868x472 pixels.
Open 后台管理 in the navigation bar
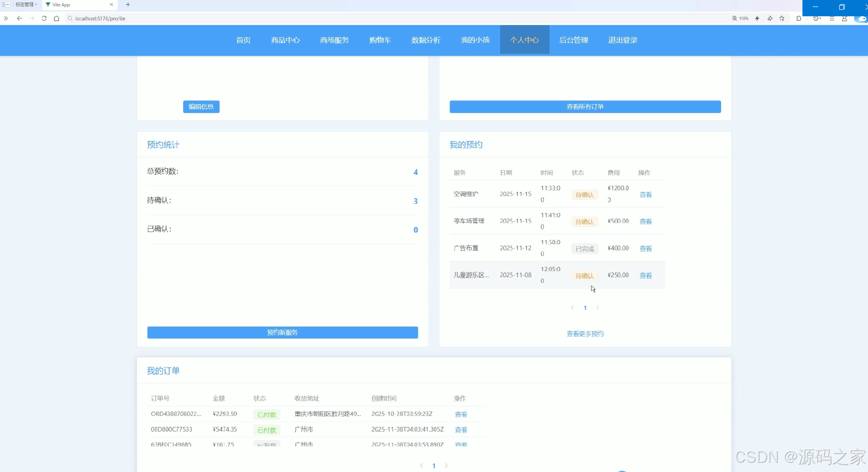(x=574, y=40)
